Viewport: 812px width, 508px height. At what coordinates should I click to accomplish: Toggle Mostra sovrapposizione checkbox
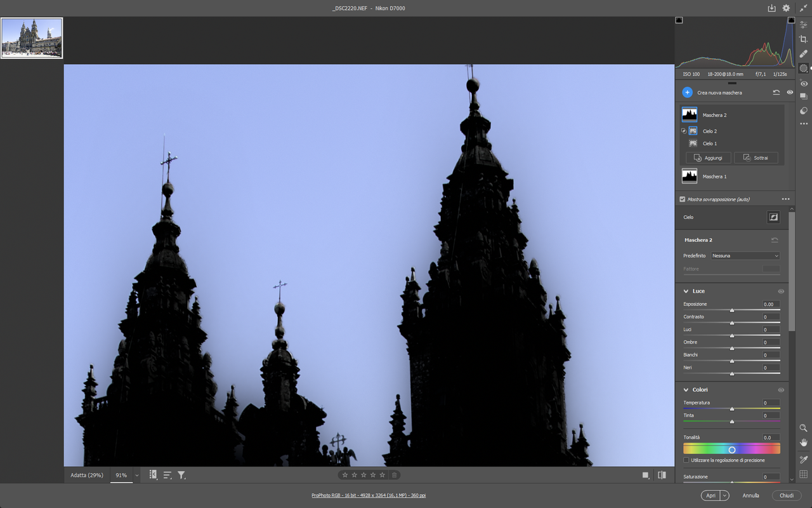click(x=683, y=199)
